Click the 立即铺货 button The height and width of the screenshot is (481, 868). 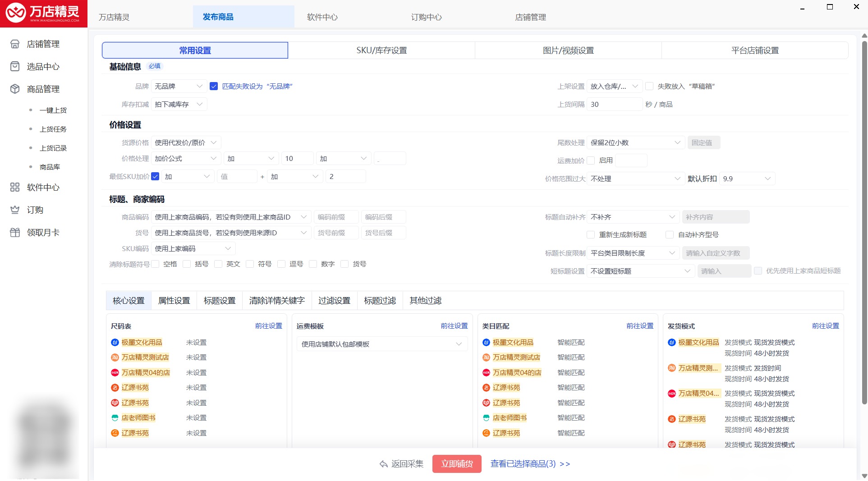(457, 464)
